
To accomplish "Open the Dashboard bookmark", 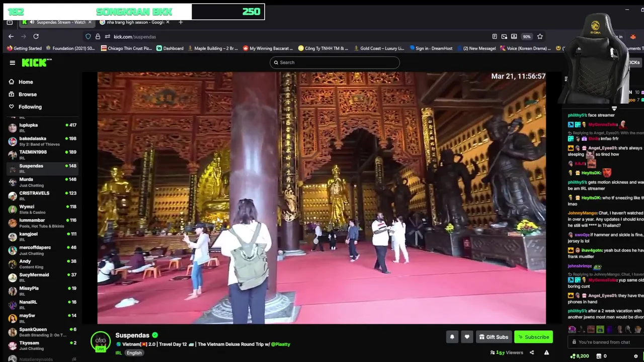I will pyautogui.click(x=170, y=48).
